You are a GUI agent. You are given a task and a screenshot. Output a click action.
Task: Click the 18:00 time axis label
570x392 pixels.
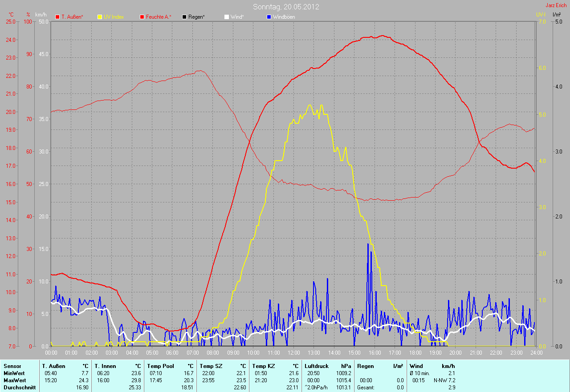415,353
